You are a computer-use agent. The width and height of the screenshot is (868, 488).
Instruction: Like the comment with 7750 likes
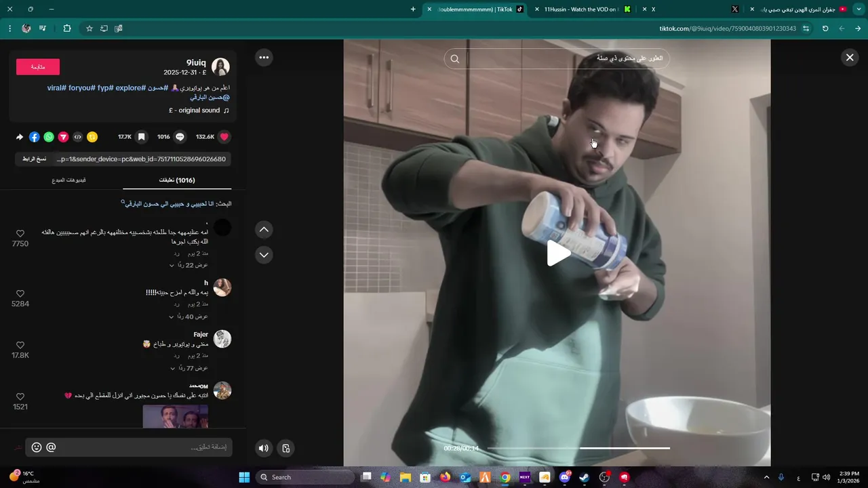(x=20, y=234)
